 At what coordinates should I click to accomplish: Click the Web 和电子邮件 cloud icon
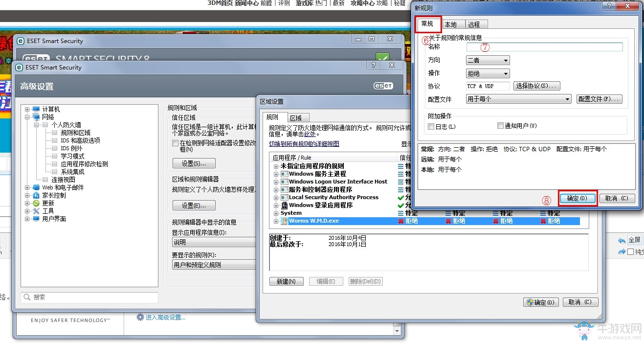click(36, 187)
